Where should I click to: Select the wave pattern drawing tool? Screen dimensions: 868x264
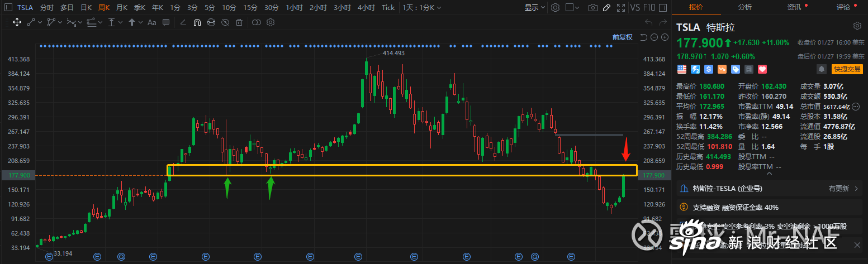pos(71,22)
